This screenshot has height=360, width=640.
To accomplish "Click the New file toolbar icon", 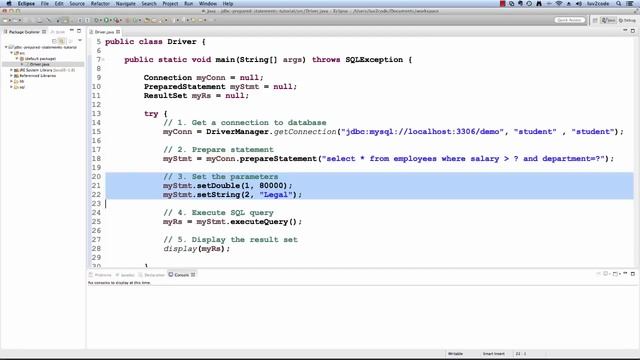I will [6, 20].
